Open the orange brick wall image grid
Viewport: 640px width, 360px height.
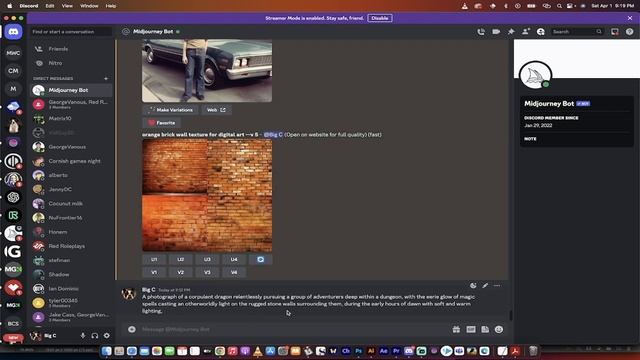point(207,195)
